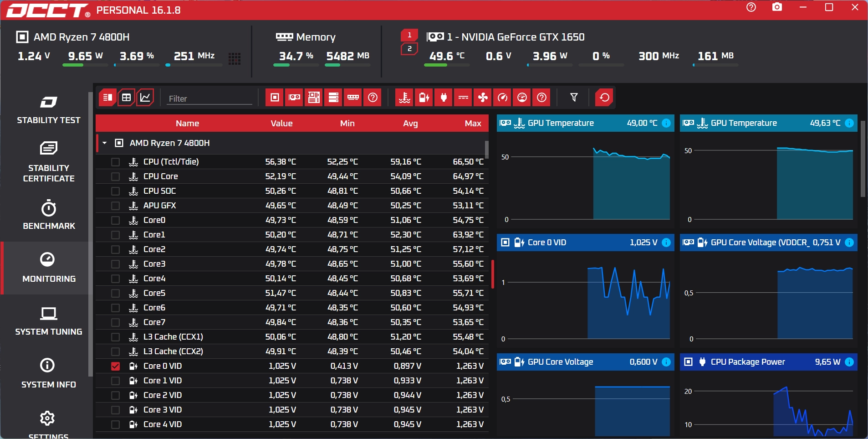Click the motherboard device filter icon
This screenshot has height=439, width=868.
[x=314, y=98]
